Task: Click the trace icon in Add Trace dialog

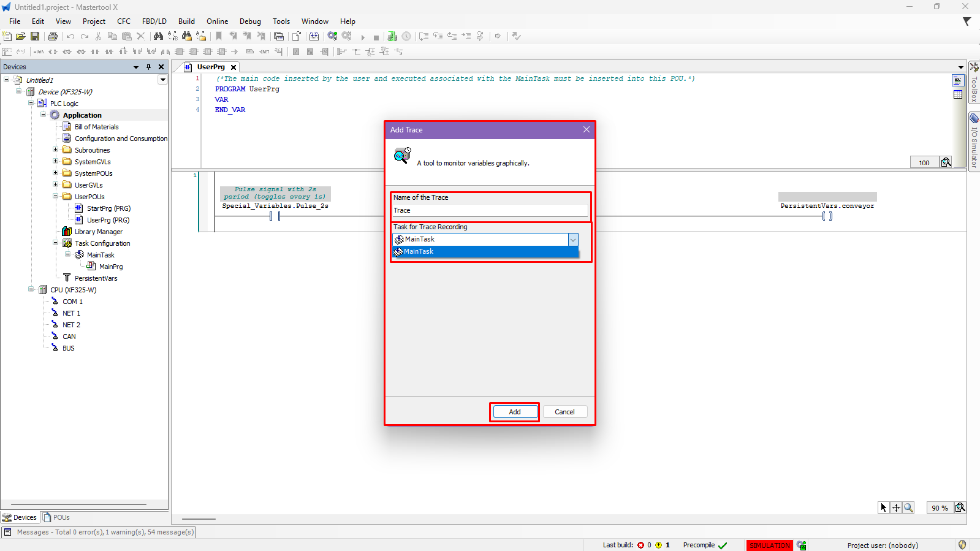Action: point(402,156)
